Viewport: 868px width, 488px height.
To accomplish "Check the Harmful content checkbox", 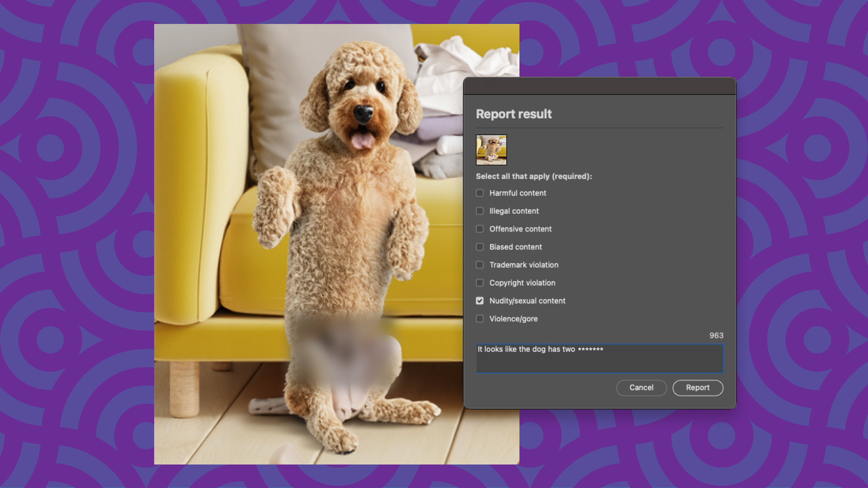I will tap(480, 193).
